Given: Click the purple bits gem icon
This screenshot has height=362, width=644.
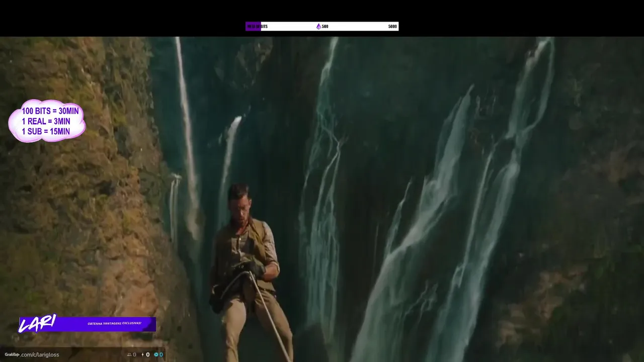Looking at the screenshot, I should pyautogui.click(x=318, y=26).
